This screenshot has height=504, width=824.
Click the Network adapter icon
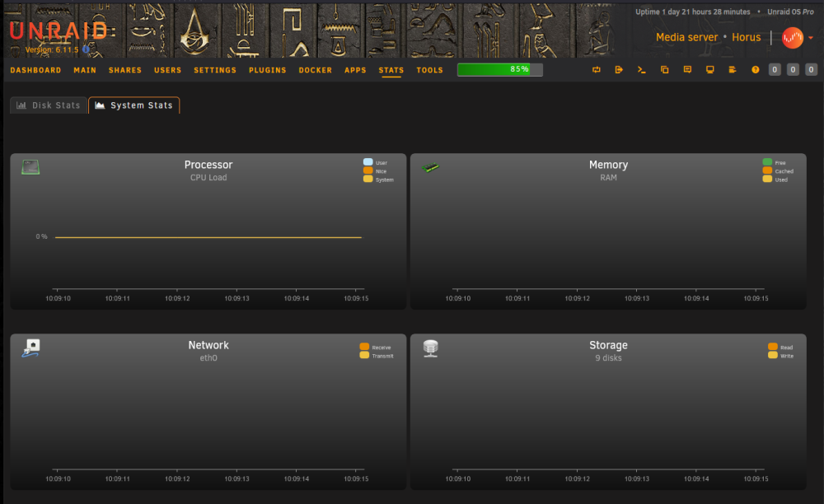coord(31,348)
